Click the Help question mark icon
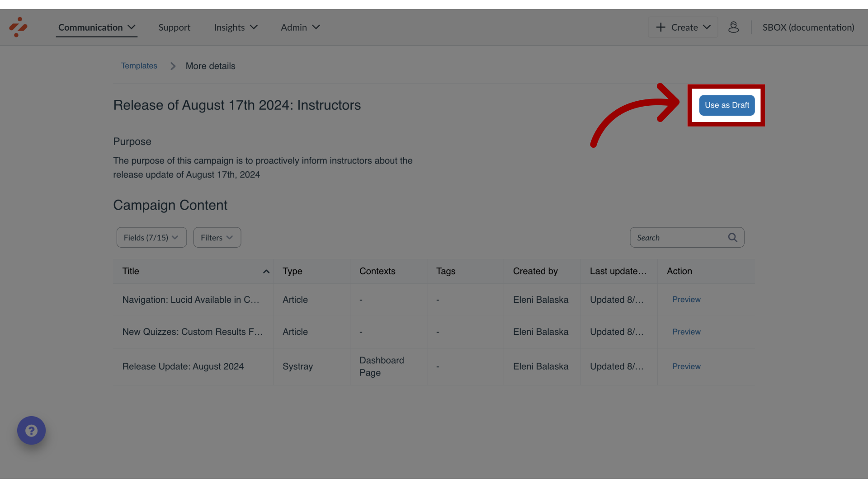Screen dimensions: 868x488 point(32,430)
